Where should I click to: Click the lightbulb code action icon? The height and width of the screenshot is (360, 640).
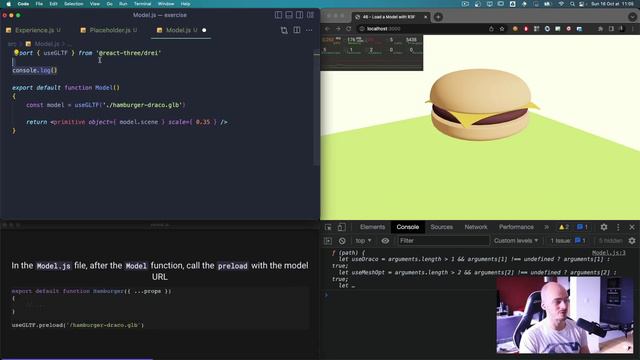tap(16, 52)
